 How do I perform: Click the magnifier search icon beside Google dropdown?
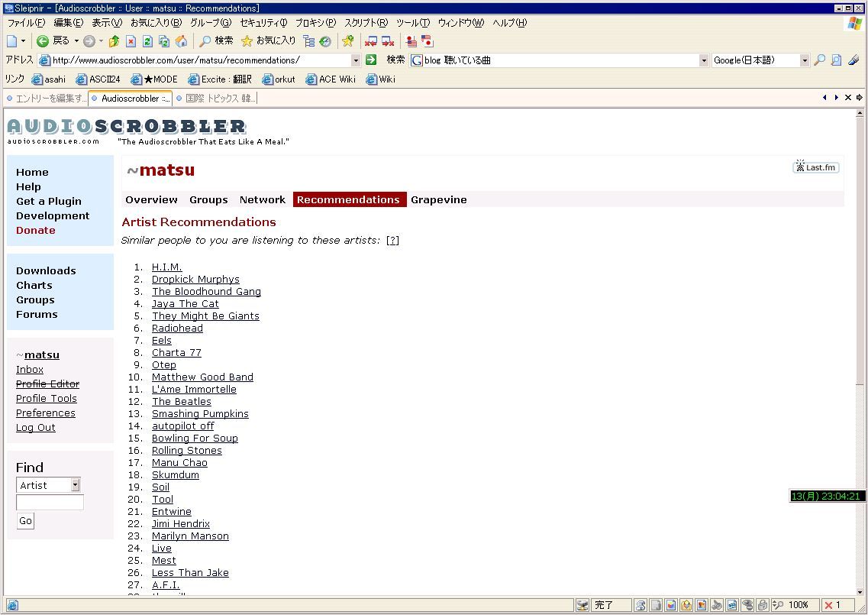coord(819,60)
